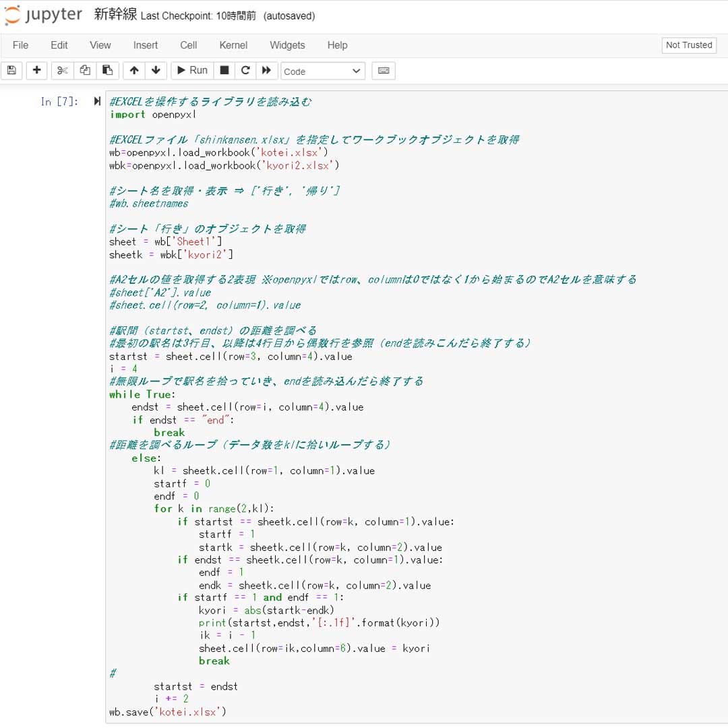Screen dimensions: 728x728
Task: Click the import openpyxl line
Action: point(153,115)
